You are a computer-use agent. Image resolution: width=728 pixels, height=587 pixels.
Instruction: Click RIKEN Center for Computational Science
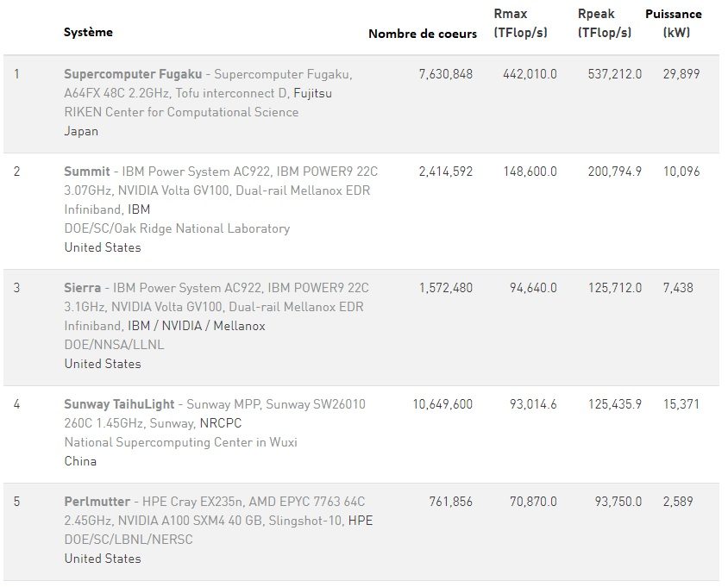[x=181, y=112]
